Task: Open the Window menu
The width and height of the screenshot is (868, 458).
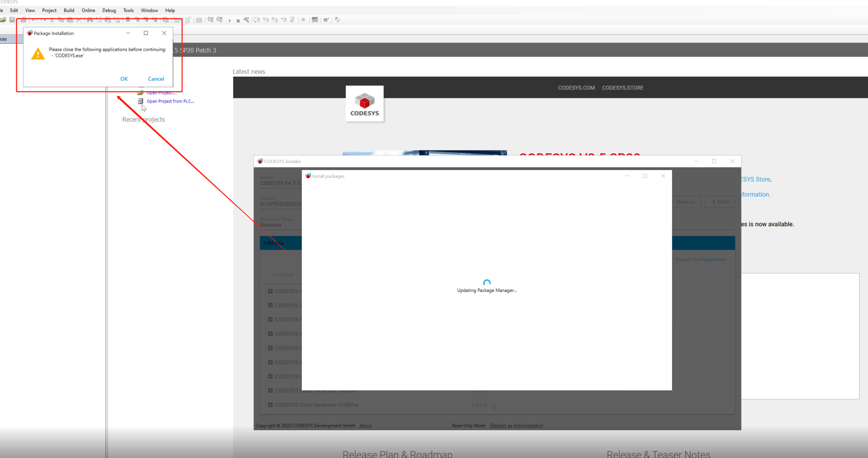Action: (149, 10)
